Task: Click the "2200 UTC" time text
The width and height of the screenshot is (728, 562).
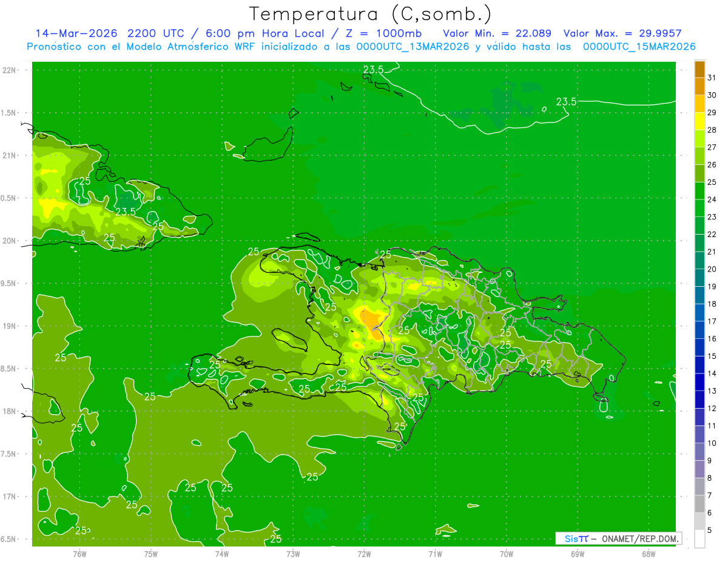Action: click(x=157, y=33)
